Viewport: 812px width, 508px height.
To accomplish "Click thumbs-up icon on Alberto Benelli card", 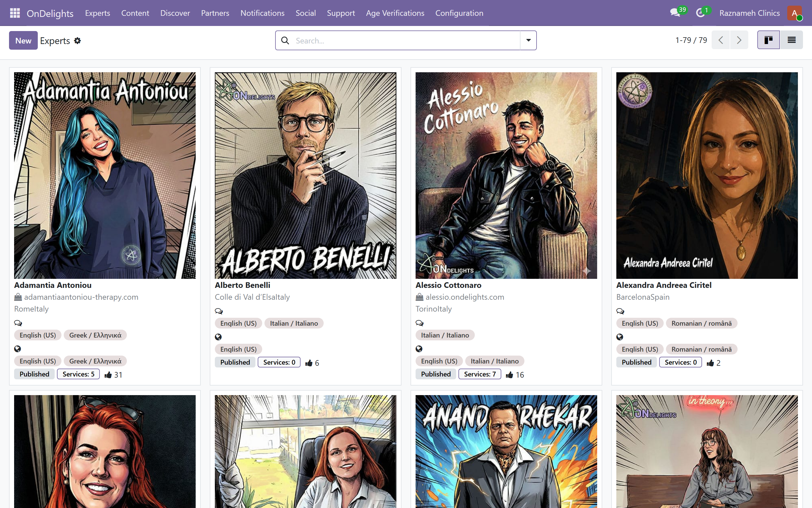I will 309,363.
